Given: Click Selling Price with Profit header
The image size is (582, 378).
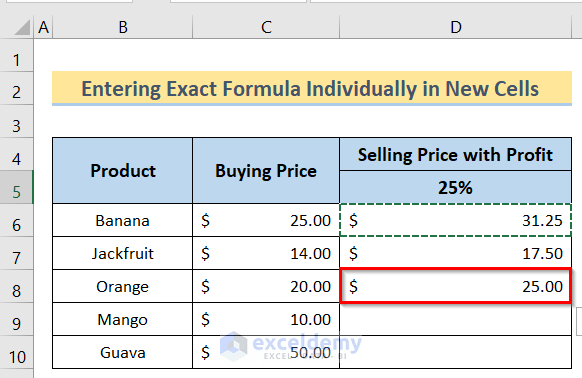Looking at the screenshot, I should click(x=455, y=154).
